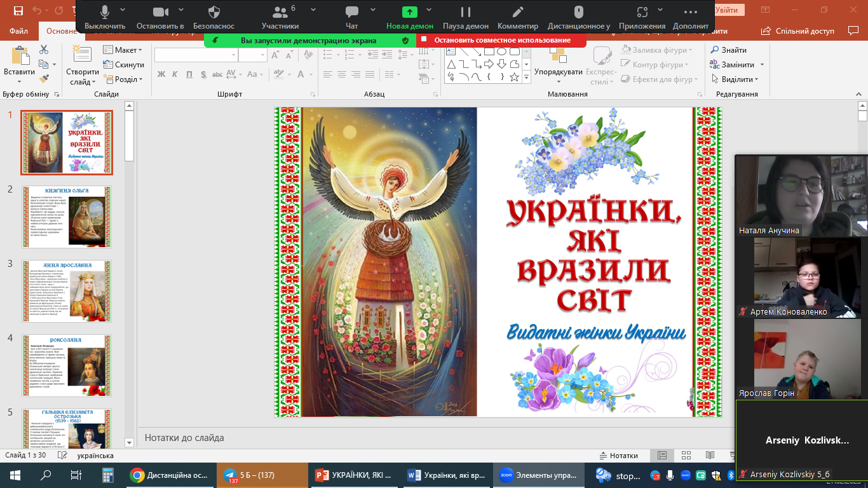Expand shapes gallery More arrow
Screen dimensions: 868x488
point(526,77)
